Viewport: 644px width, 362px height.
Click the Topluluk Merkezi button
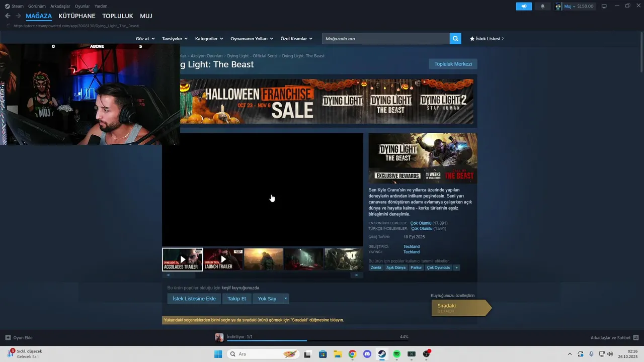[453, 64]
